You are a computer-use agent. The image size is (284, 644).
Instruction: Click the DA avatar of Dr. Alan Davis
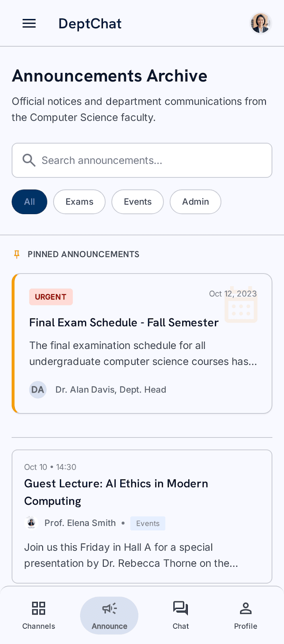click(x=38, y=390)
